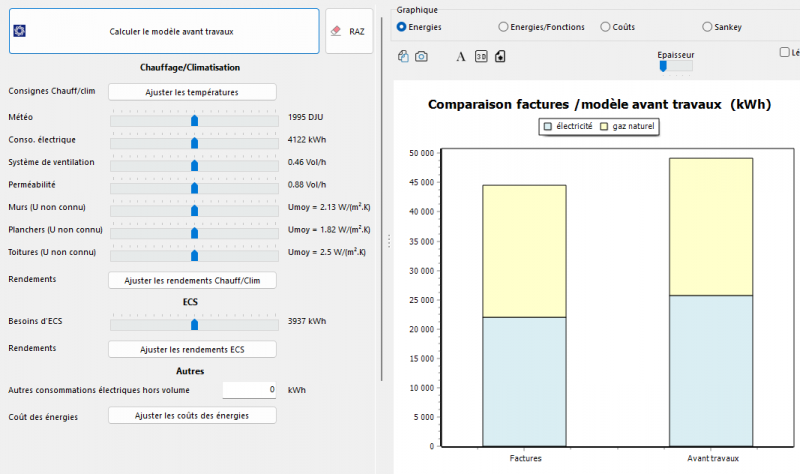Open Ajuster les coûts des énergies
Viewport: 800px width, 474px height.
pos(192,415)
